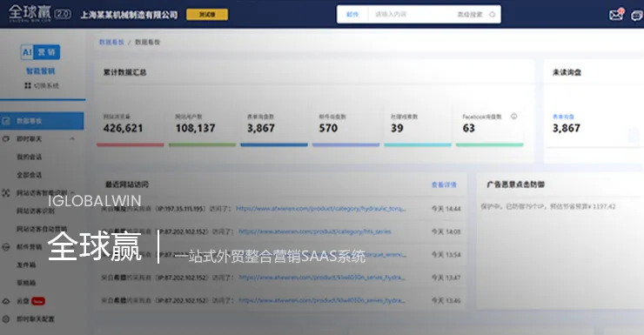Click the AI 营销 logo badge

tap(40, 52)
